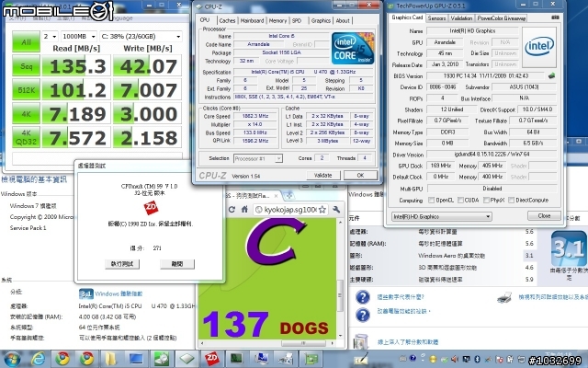The image size is (588, 368).
Task: Bookmark the page with the star icon
Action: coord(322,210)
